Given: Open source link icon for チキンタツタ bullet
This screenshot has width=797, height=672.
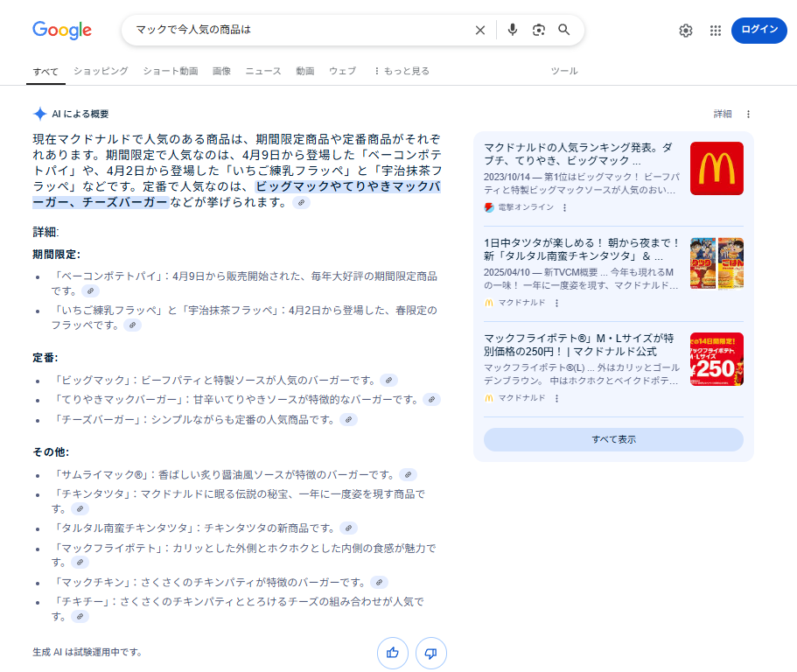Looking at the screenshot, I should [x=80, y=509].
